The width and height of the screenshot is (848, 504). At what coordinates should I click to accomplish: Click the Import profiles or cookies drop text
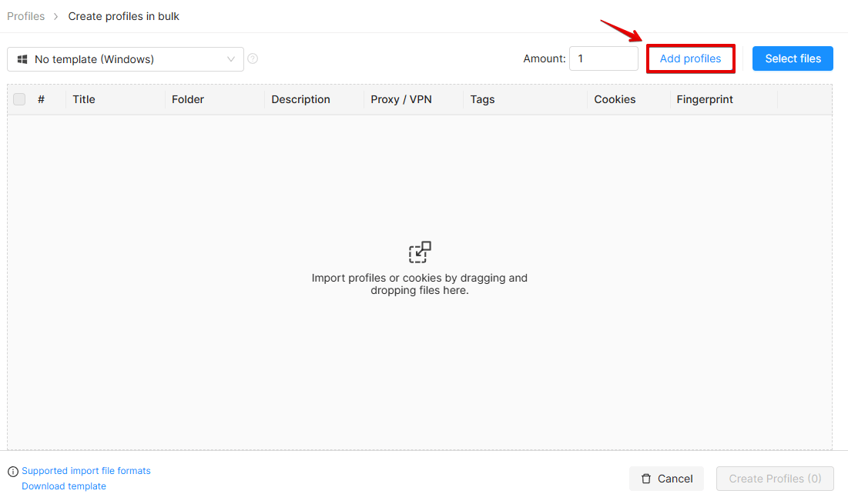click(x=420, y=284)
